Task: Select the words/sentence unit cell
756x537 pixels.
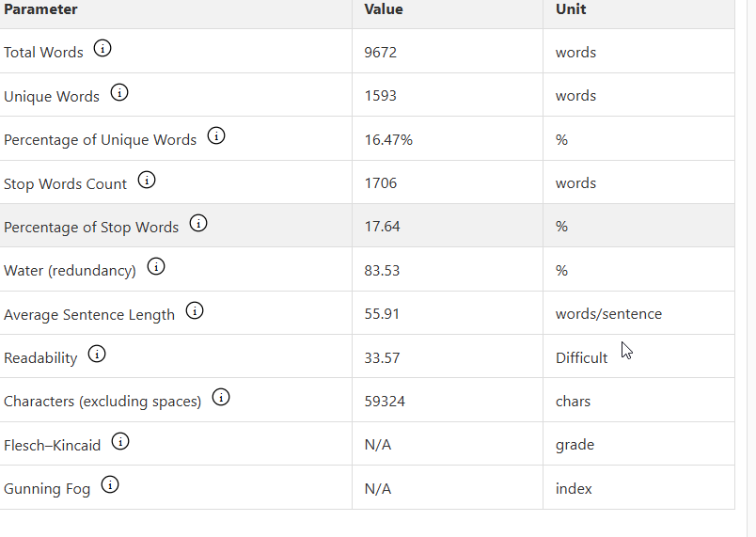Action: pyautogui.click(x=638, y=313)
